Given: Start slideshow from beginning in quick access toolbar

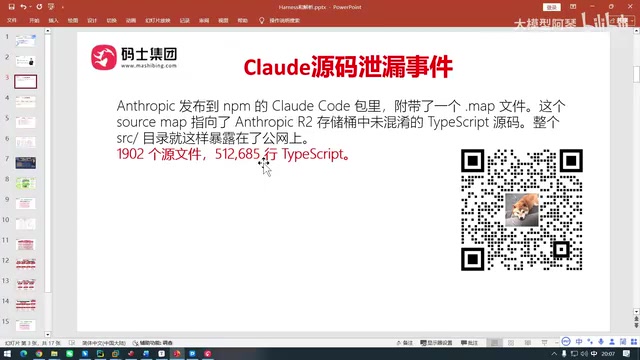Looking at the screenshot, I should pyautogui.click(x=51, y=7).
